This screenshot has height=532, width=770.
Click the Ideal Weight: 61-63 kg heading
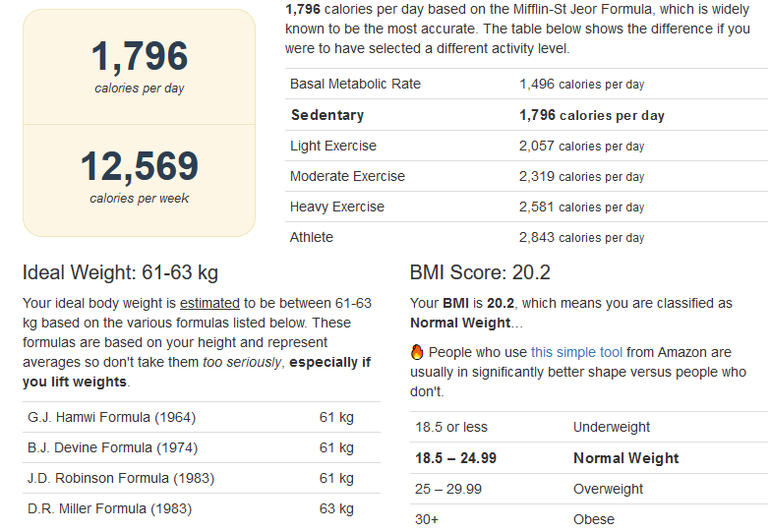coord(120,272)
